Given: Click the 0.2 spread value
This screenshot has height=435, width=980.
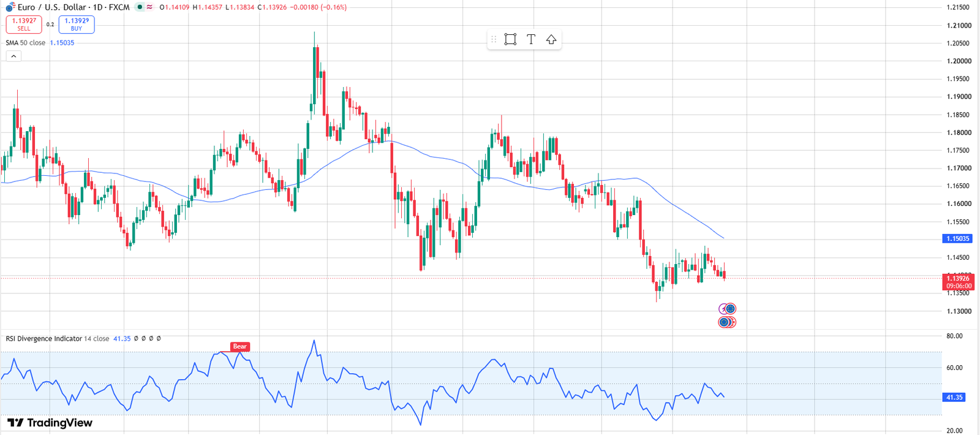Looking at the screenshot, I should [50, 25].
